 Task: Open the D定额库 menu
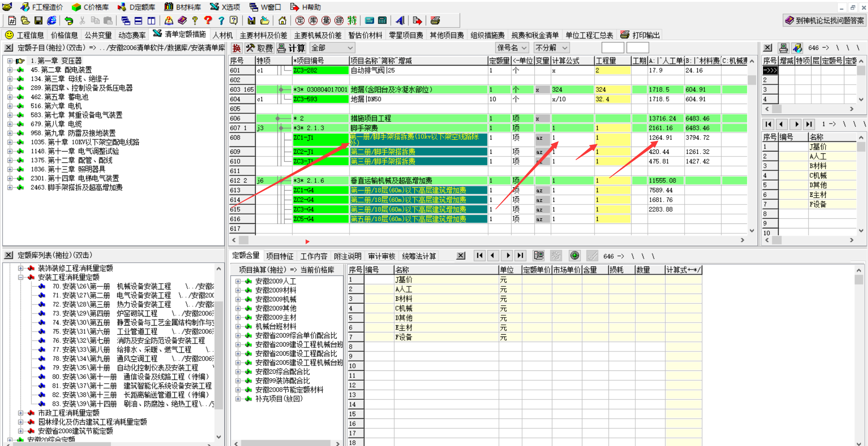point(136,7)
